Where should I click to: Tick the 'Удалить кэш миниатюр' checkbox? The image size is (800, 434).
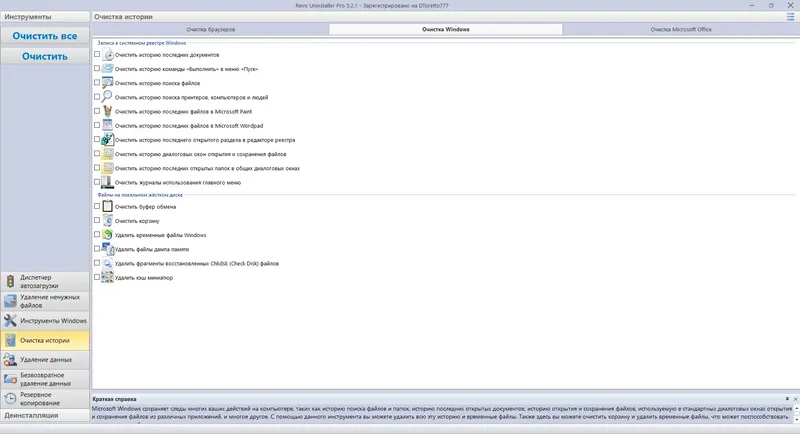coord(97,277)
